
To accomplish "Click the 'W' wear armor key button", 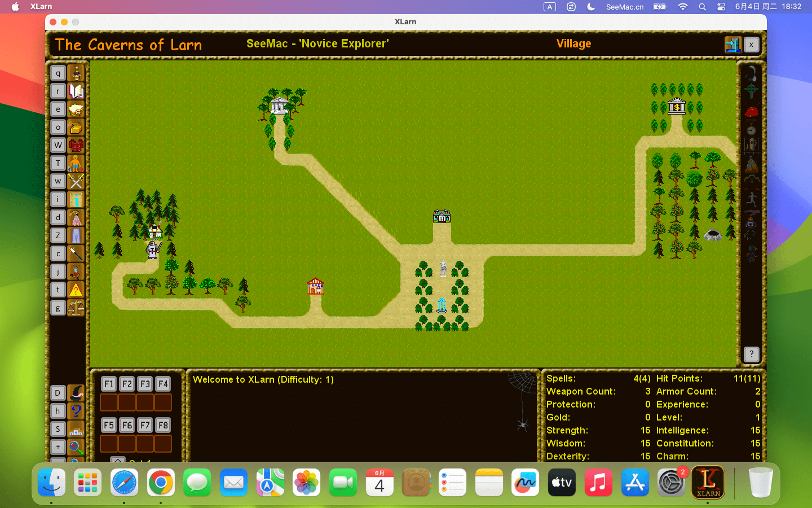I will click(x=58, y=145).
